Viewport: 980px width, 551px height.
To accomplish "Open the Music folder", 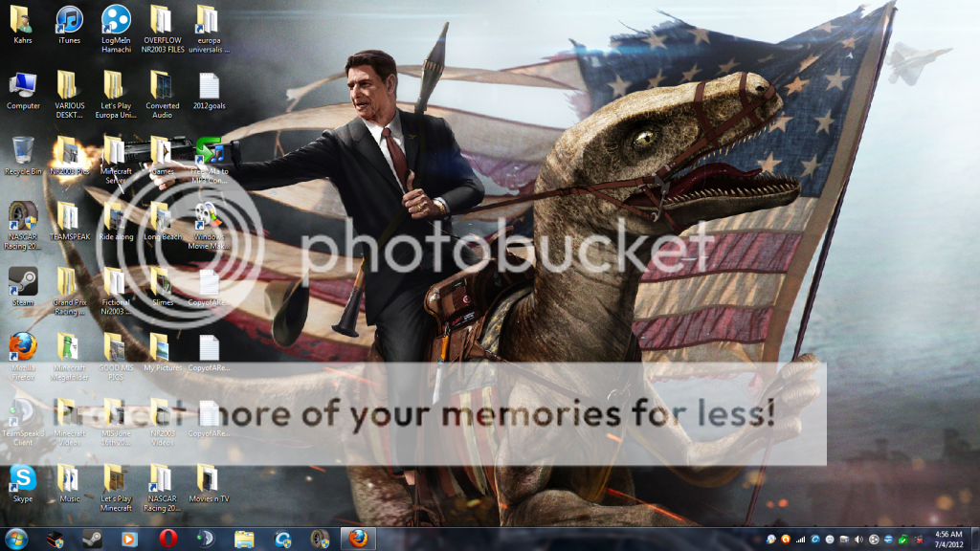I will point(69,484).
